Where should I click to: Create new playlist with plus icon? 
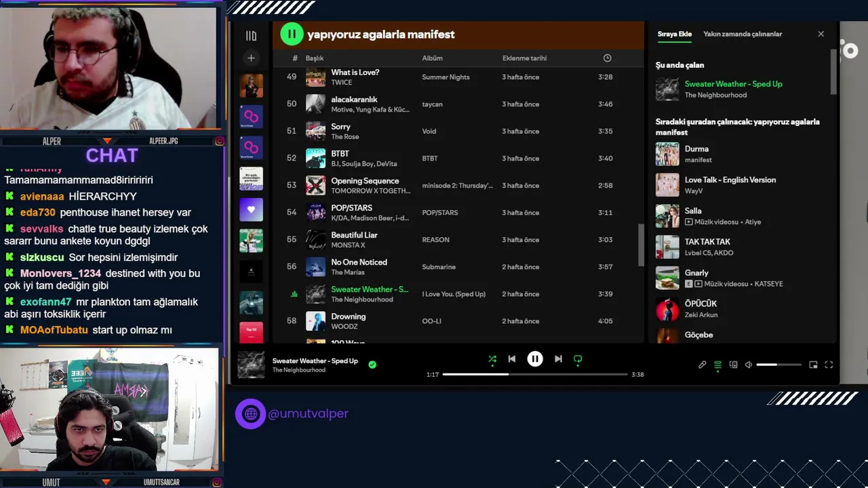(x=251, y=58)
